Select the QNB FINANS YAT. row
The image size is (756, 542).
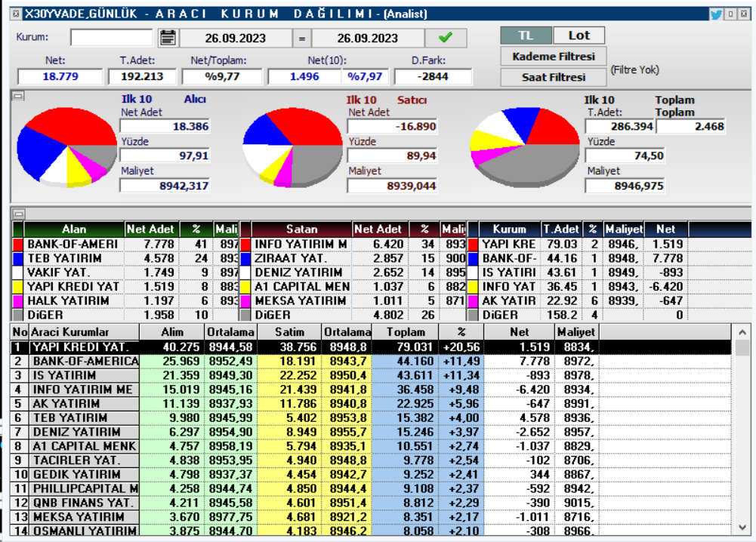(370, 503)
